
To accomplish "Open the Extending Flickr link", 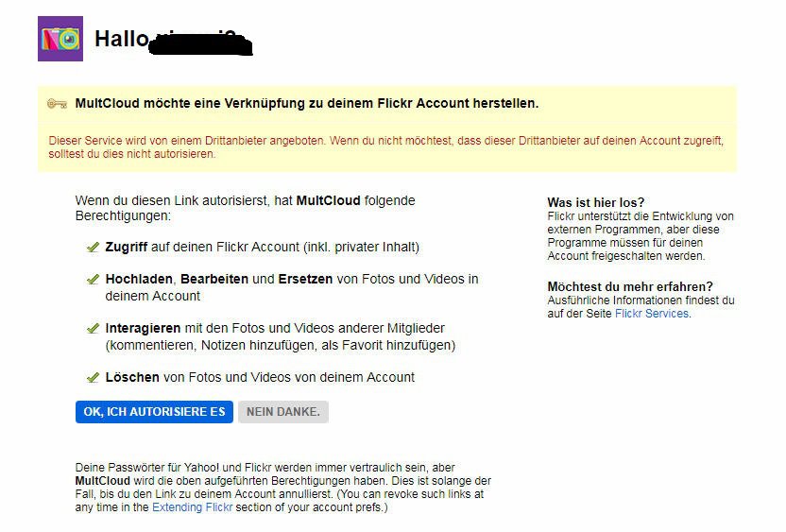I will point(192,506).
